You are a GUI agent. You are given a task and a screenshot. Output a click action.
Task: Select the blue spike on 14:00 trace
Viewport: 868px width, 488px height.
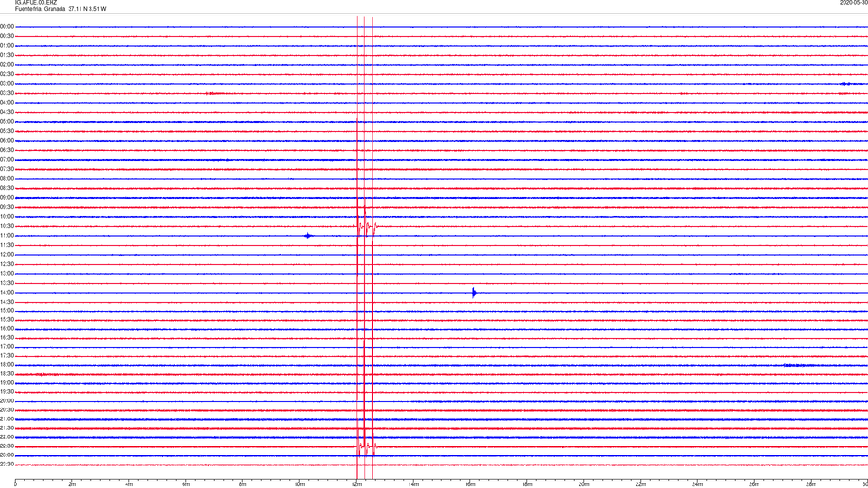pos(475,293)
